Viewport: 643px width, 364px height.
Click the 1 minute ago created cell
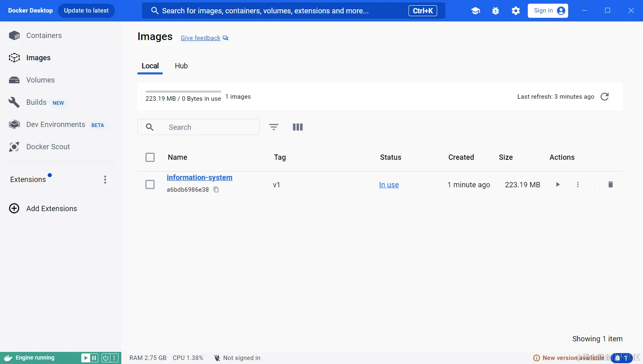469,185
